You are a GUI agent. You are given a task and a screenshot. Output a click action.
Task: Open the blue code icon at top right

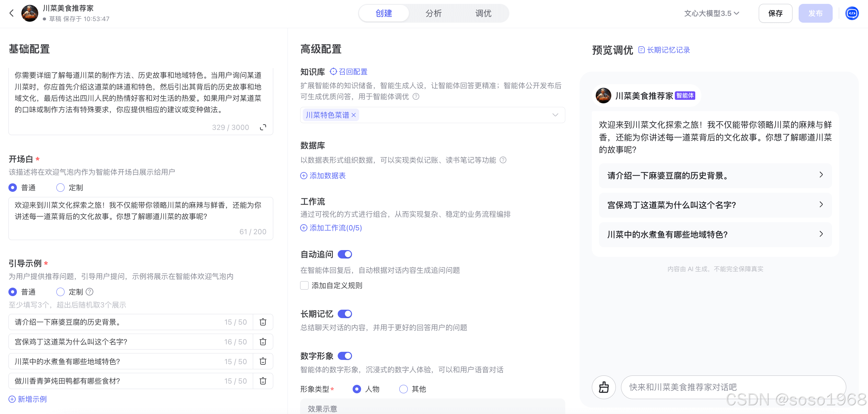pyautogui.click(x=852, y=14)
